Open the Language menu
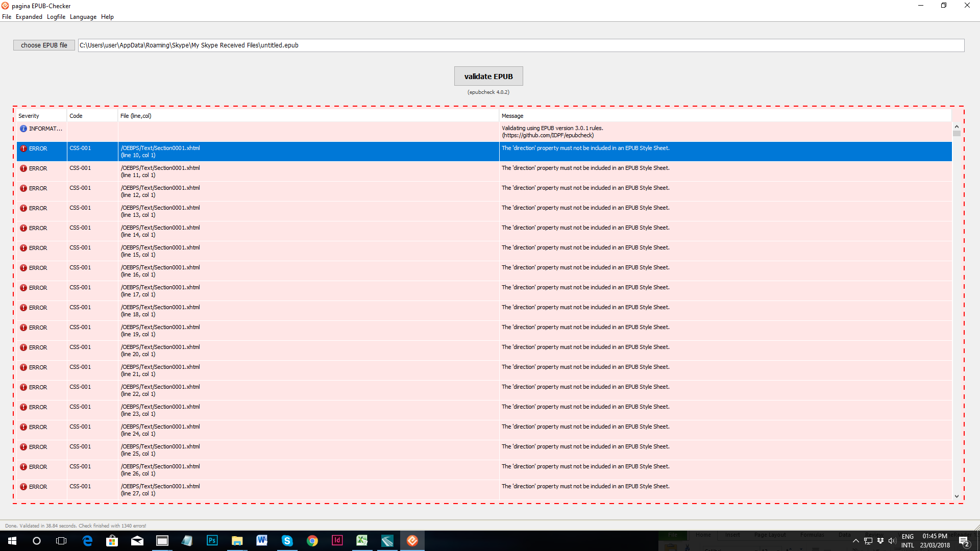Viewport: 980px width, 551px height. tap(83, 17)
